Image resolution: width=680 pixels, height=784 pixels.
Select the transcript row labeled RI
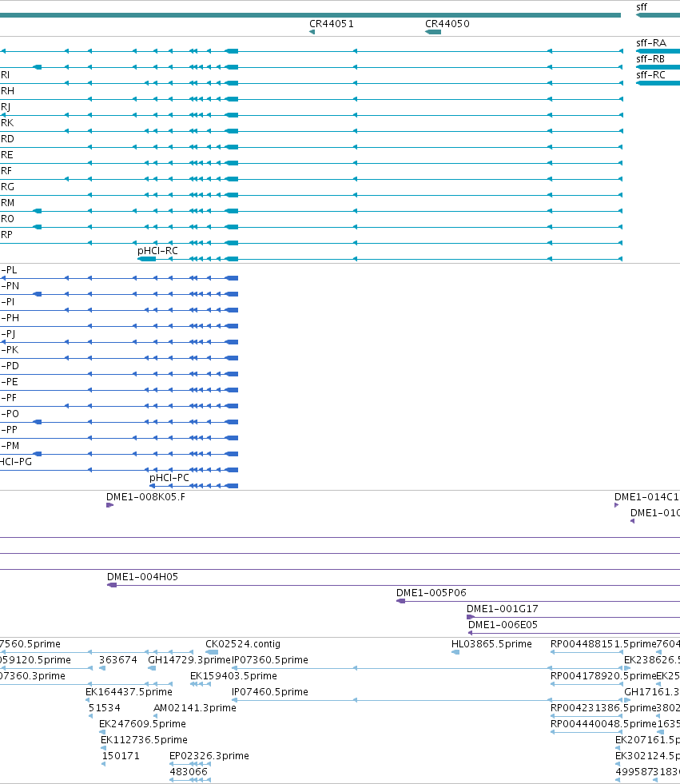click(5, 75)
